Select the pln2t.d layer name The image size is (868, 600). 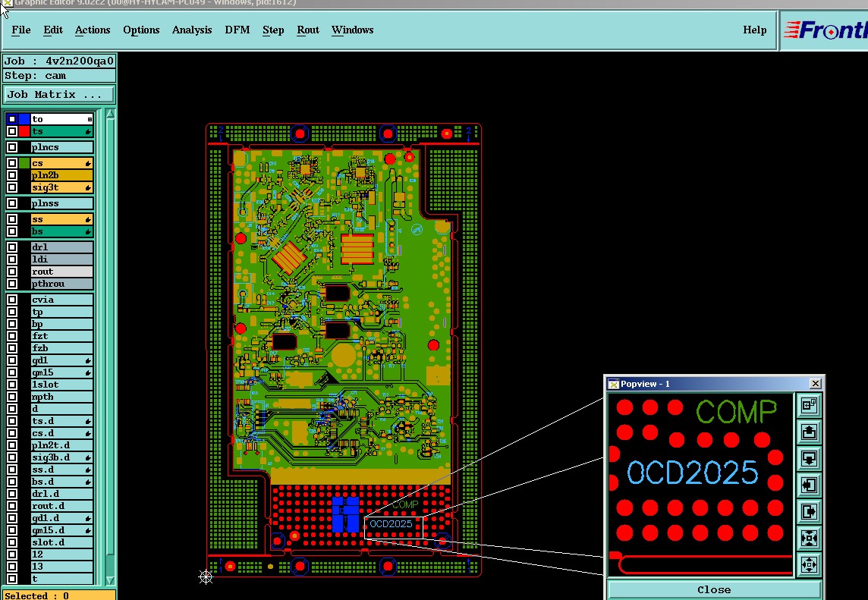[61, 445]
